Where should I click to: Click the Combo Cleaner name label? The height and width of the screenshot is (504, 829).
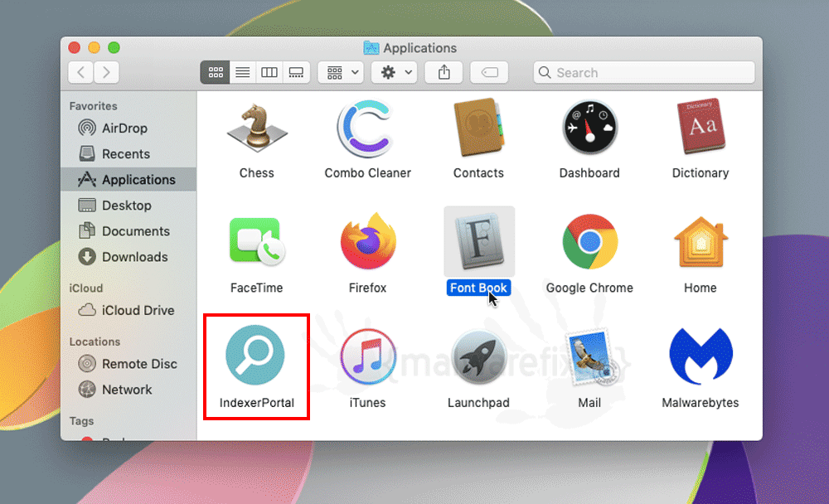tap(368, 173)
